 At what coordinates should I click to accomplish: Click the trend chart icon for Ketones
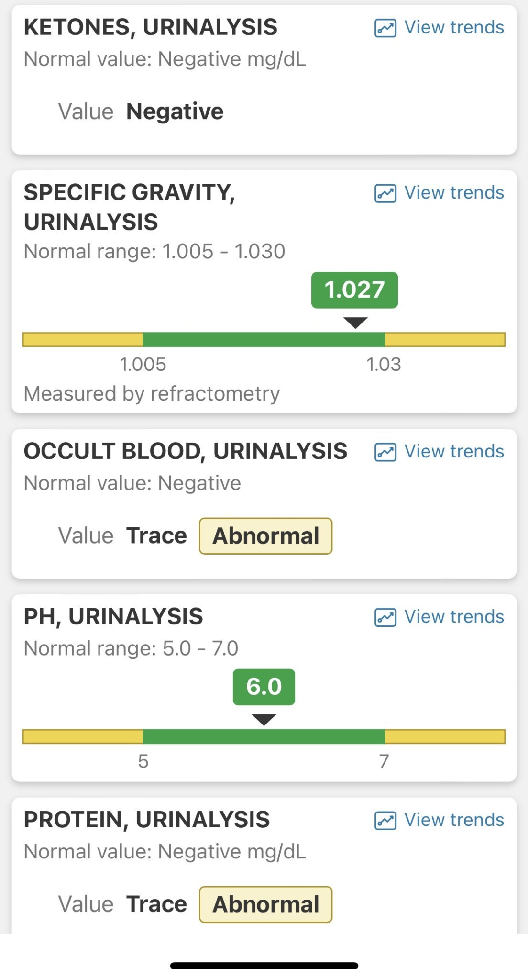point(385,28)
